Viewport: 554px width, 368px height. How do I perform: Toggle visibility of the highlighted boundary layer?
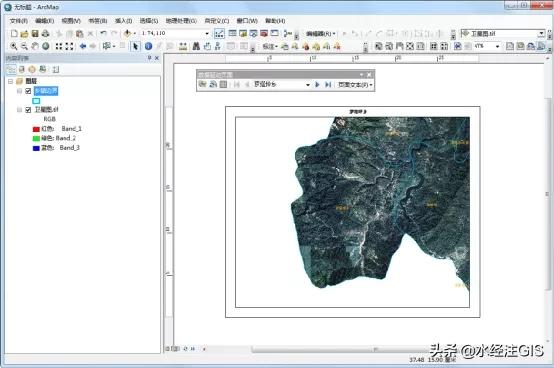point(28,91)
